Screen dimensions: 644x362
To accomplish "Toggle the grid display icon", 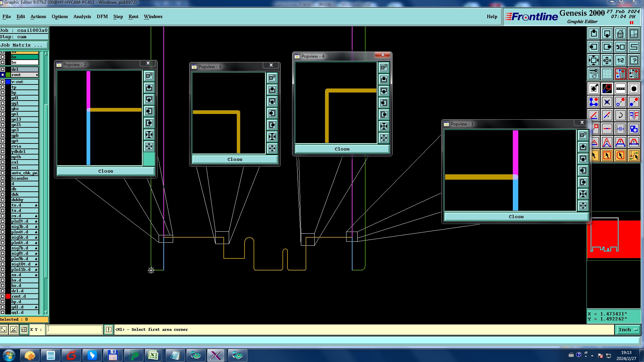I will [607, 73].
